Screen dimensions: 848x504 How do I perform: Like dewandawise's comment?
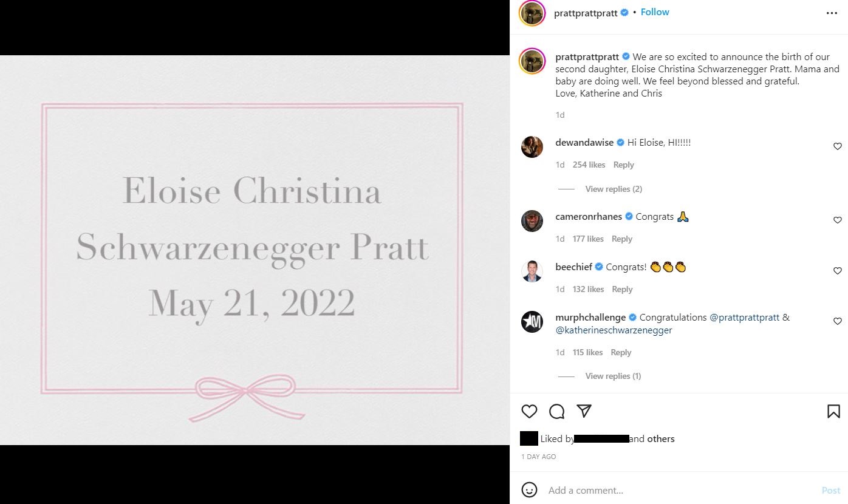(837, 146)
